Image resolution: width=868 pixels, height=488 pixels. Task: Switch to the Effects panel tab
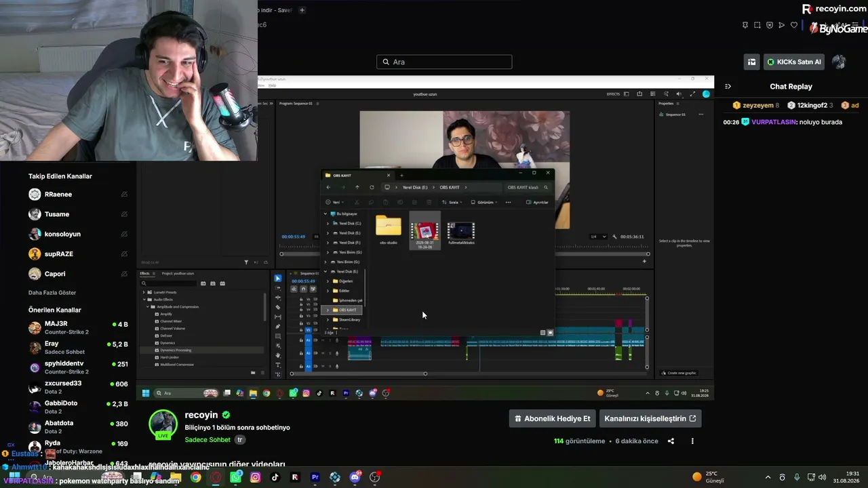(x=144, y=274)
